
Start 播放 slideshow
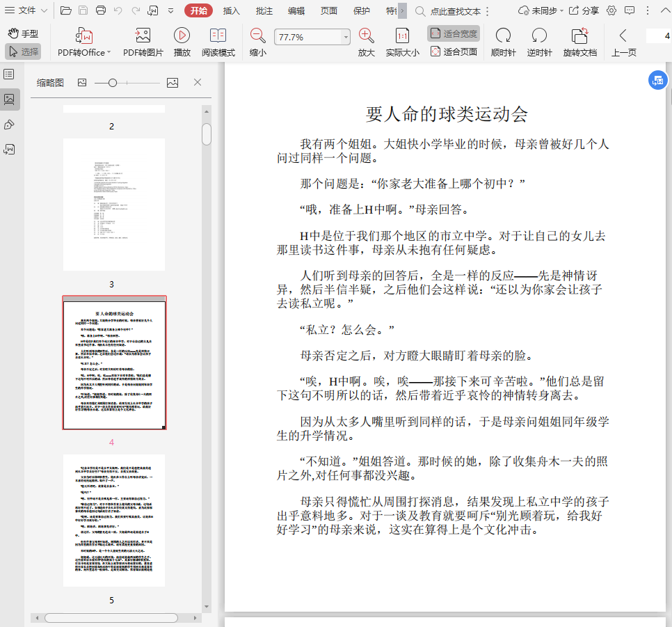point(182,42)
